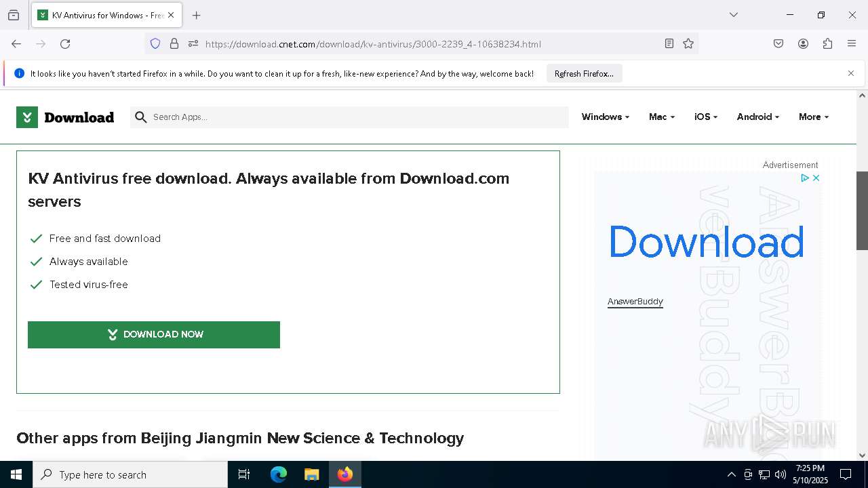Select the 'Always available' list item
Image resolution: width=868 pixels, height=488 pixels.
pos(89,262)
